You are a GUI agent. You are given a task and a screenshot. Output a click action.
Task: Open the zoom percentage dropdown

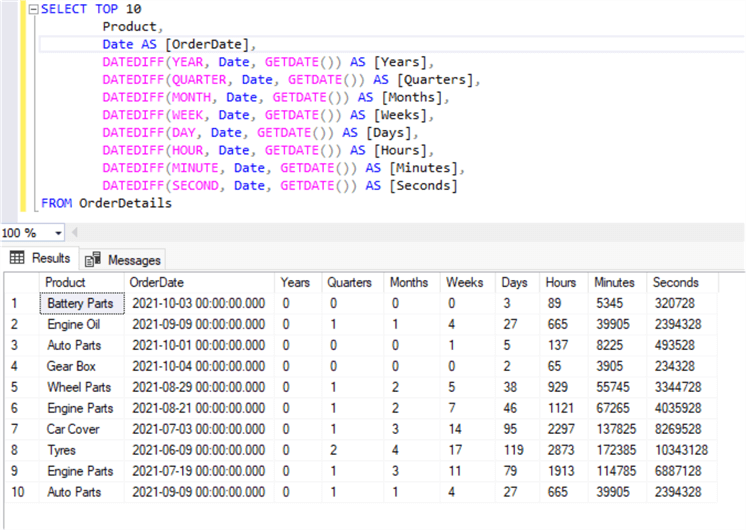pyautogui.click(x=59, y=233)
